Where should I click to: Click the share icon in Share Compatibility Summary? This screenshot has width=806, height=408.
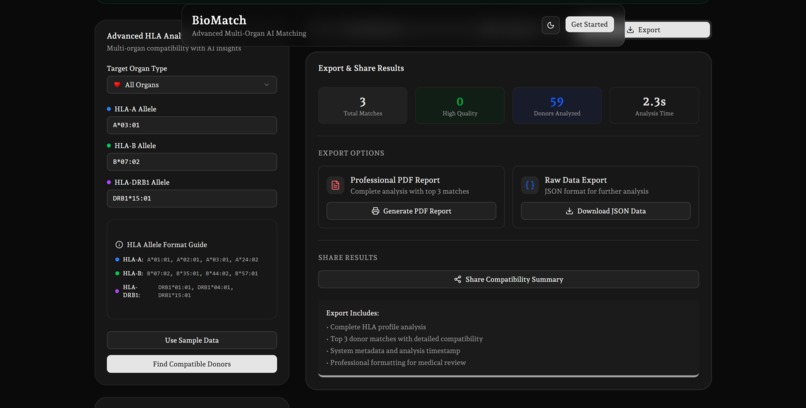click(457, 279)
